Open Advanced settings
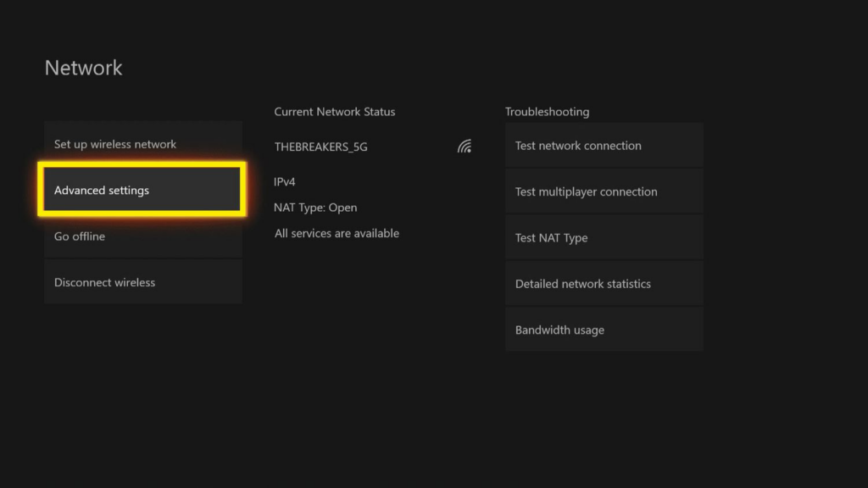This screenshot has height=488, width=868. coord(142,190)
